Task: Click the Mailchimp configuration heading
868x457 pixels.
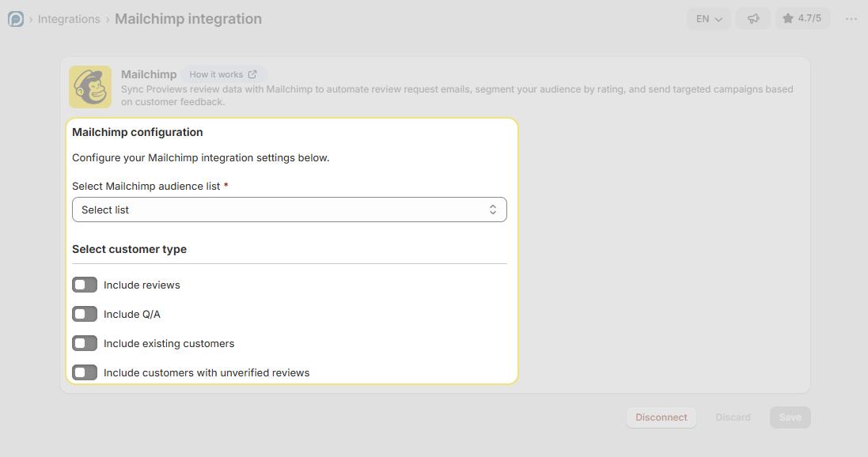Action: pyautogui.click(x=138, y=132)
